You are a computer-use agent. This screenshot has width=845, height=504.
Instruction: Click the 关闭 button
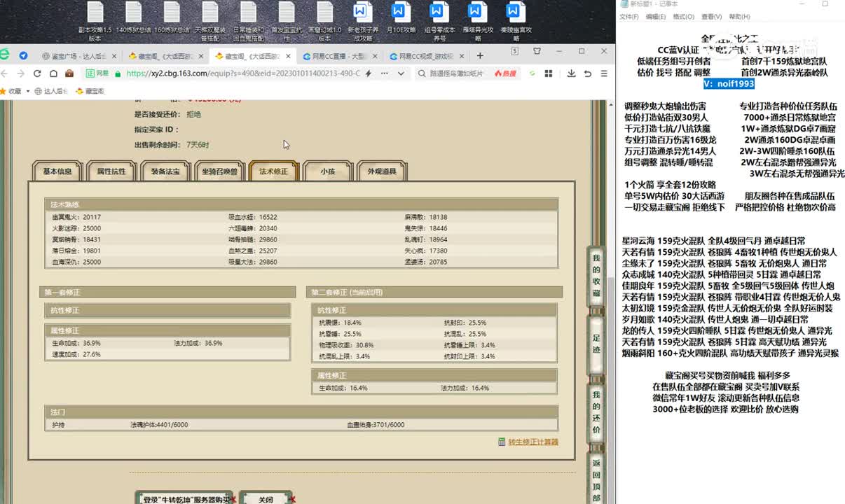[266, 499]
